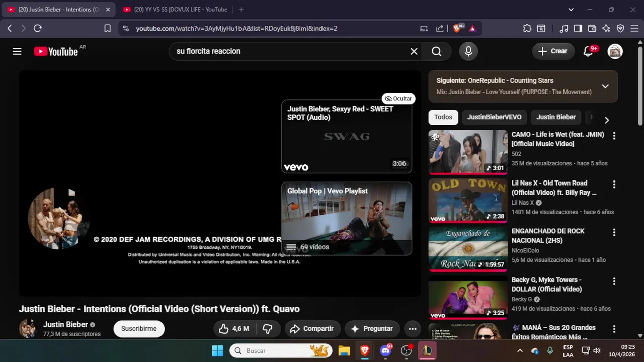Open options for Old Town Road video
The height and width of the screenshot is (362, 644).
(x=614, y=184)
